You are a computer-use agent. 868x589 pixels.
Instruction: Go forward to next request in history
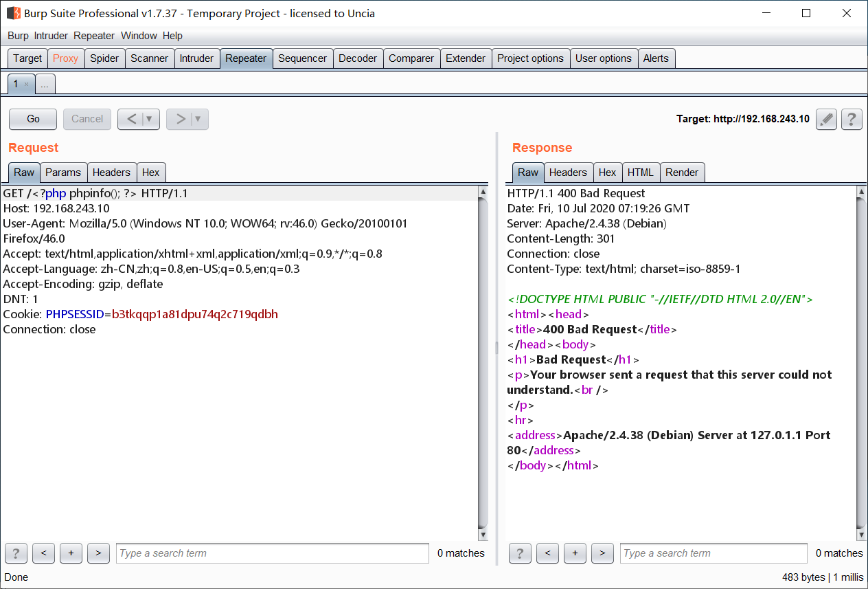[181, 119]
